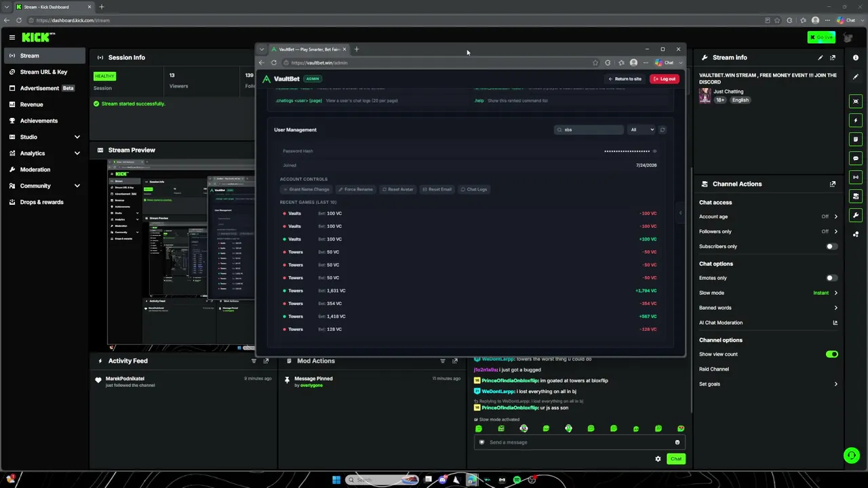Pop out the Stream info panel
Screen dimensions: 868x488
pos(833,58)
